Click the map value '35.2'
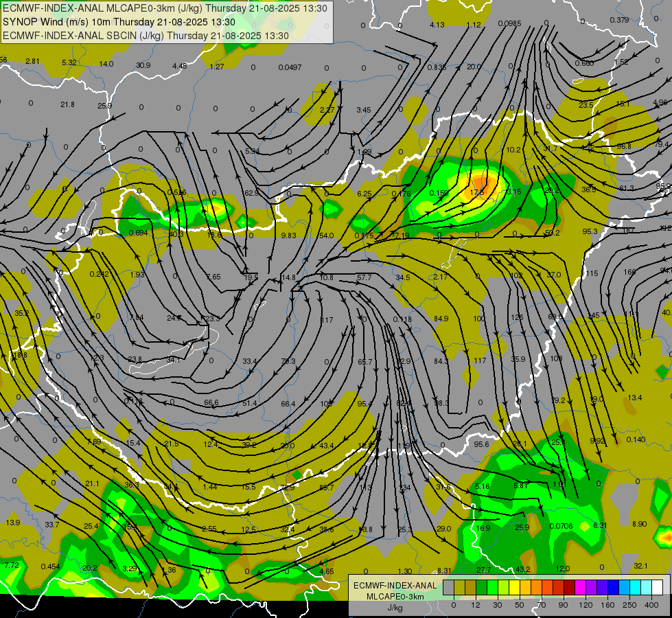Image resolution: width=672 pixels, height=618 pixels. pyautogui.click(x=22, y=313)
